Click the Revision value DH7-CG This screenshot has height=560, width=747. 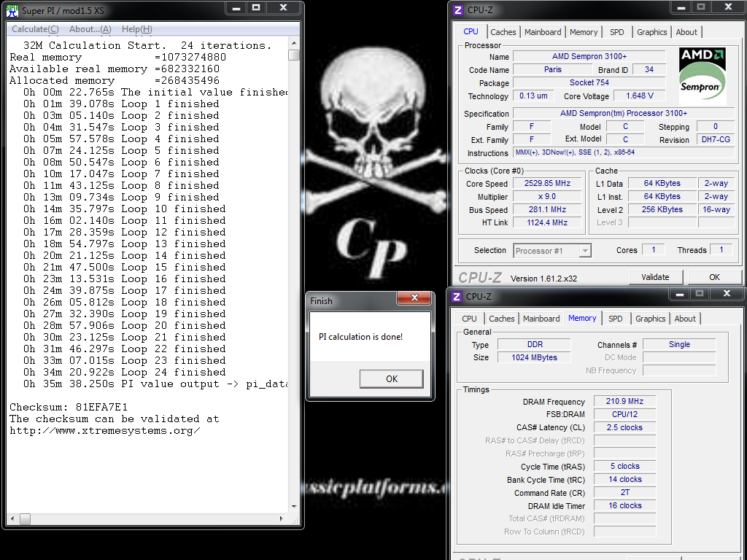tap(715, 139)
